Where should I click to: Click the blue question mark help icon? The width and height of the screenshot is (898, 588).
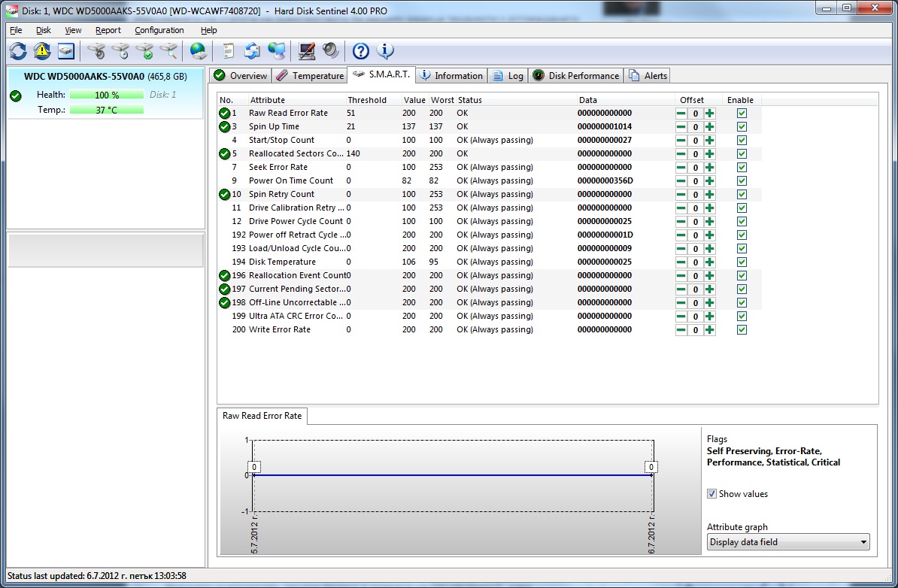click(361, 51)
